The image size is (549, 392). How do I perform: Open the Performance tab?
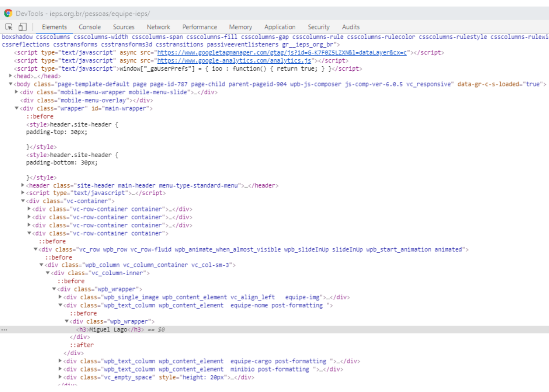click(x=199, y=27)
